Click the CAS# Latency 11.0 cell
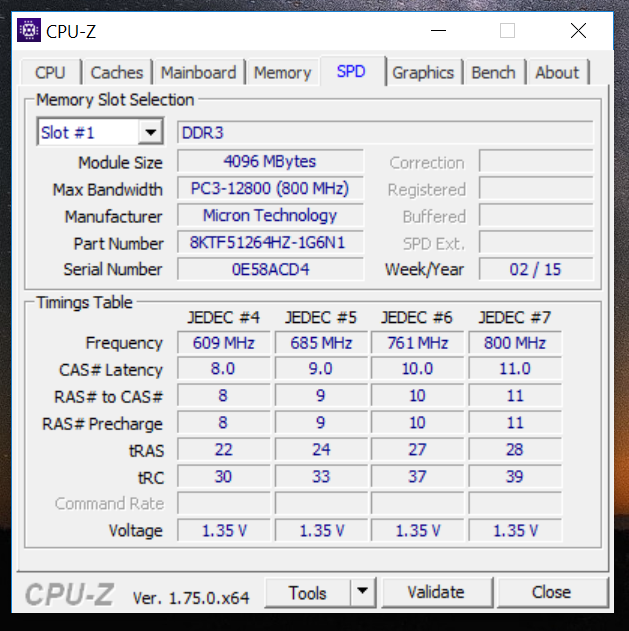 (x=515, y=369)
